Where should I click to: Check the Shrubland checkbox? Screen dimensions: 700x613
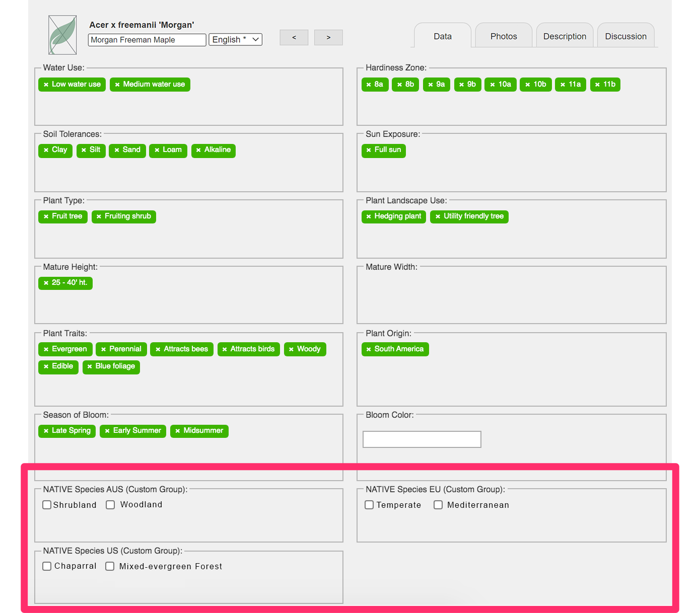click(x=47, y=505)
